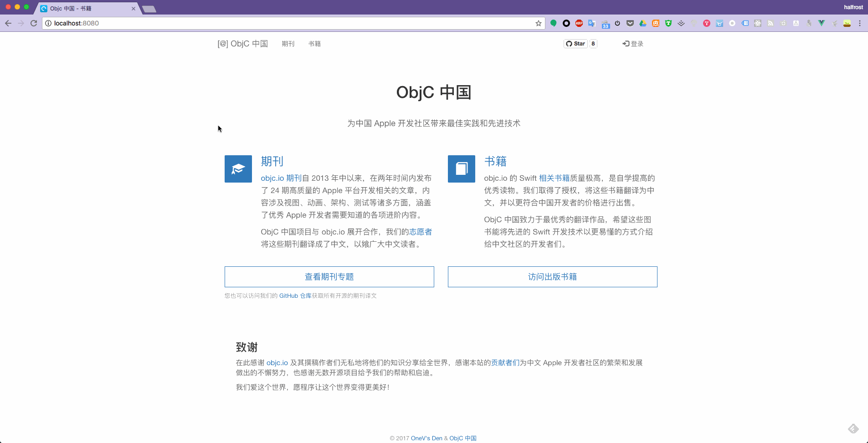Click the 查看期刊专题 button

click(329, 277)
